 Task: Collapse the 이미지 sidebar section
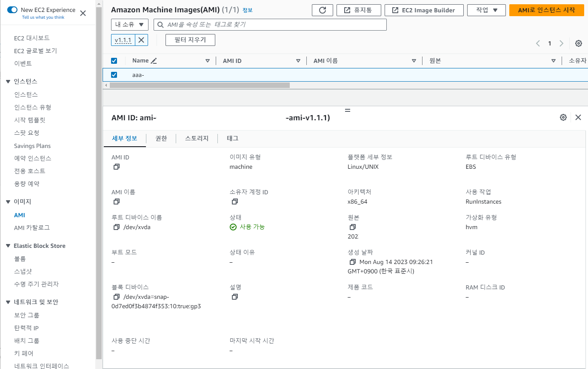8,202
